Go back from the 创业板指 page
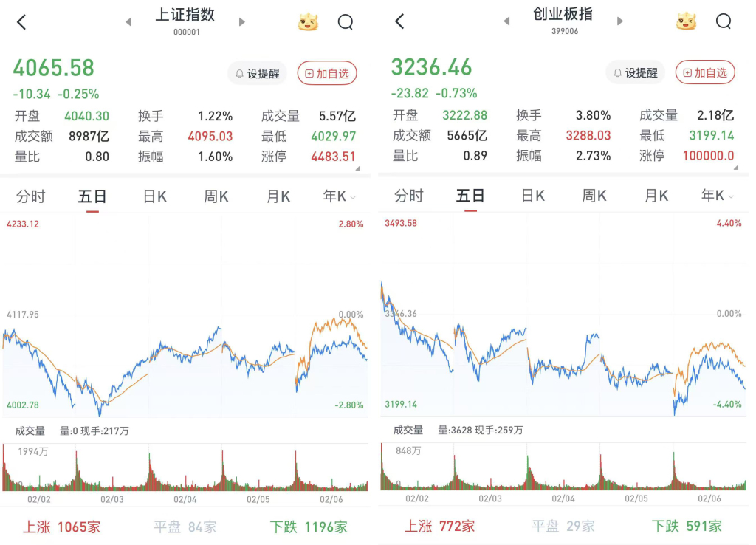 click(399, 21)
